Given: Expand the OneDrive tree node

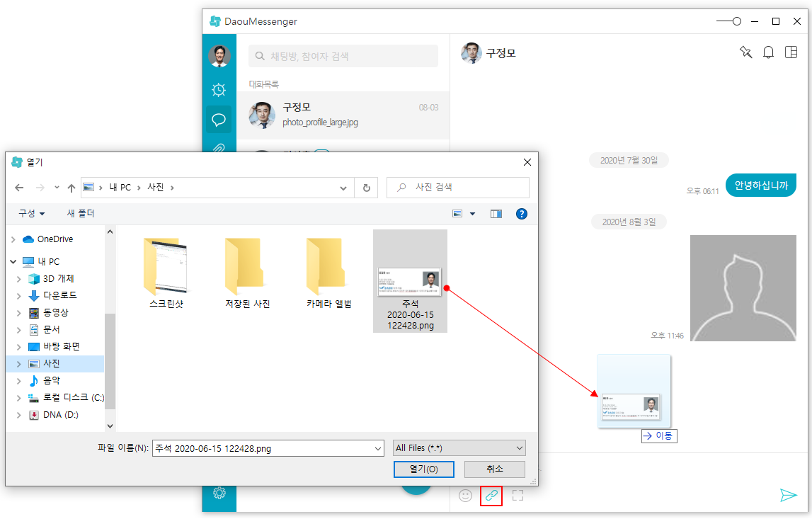Looking at the screenshot, I should (13, 239).
